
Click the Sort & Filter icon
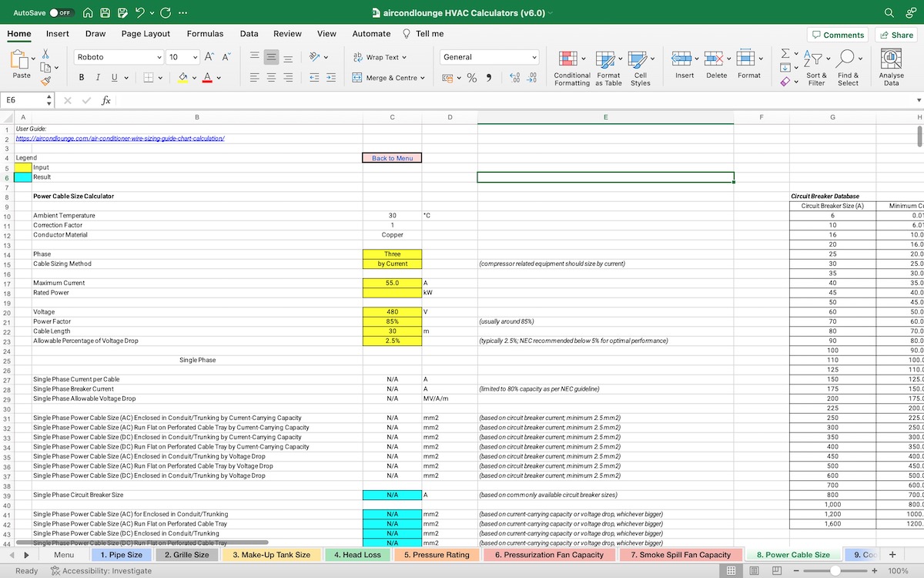point(812,59)
